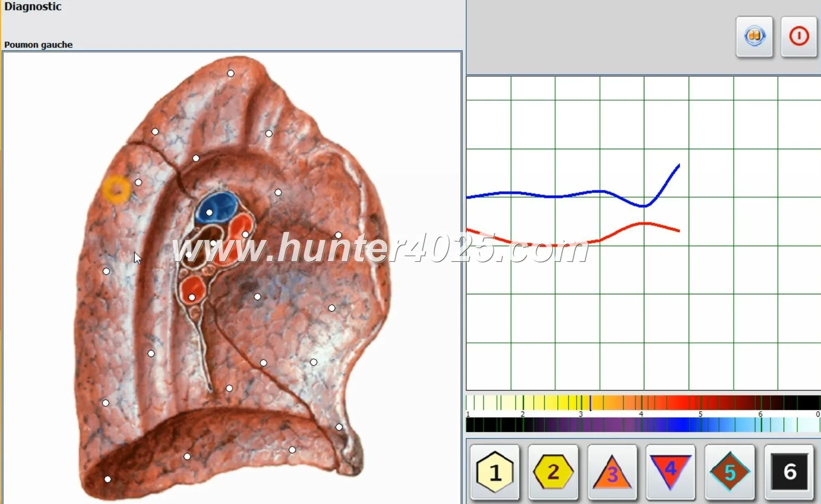Click the point on the upper red vessel
This screenshot has height=504, width=821.
point(245,234)
